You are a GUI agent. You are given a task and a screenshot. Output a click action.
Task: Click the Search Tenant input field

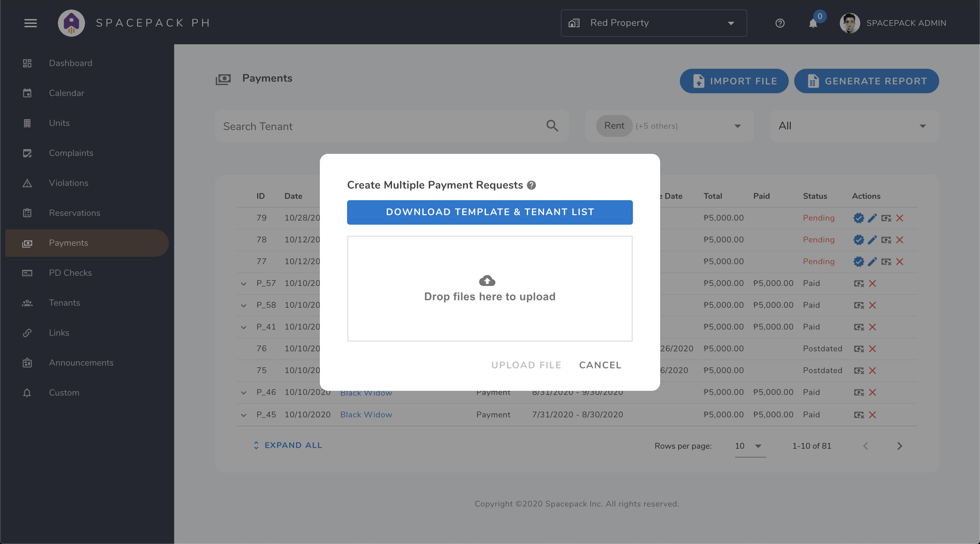(x=387, y=126)
